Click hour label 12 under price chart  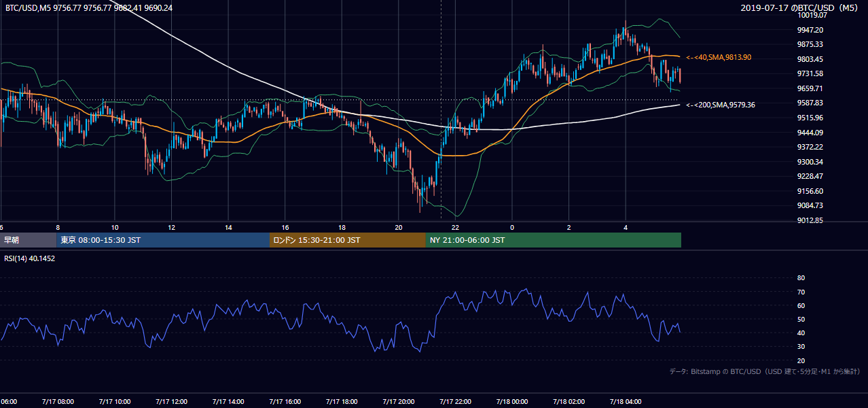[171, 228]
